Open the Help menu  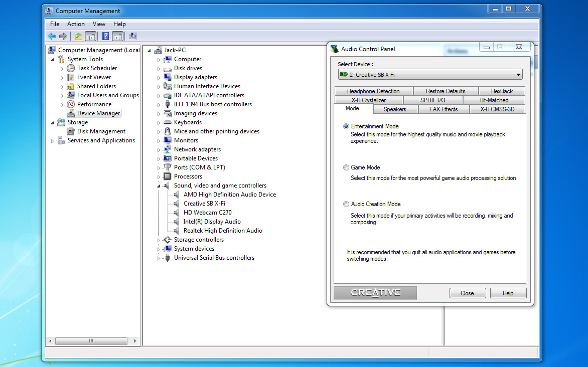(119, 24)
